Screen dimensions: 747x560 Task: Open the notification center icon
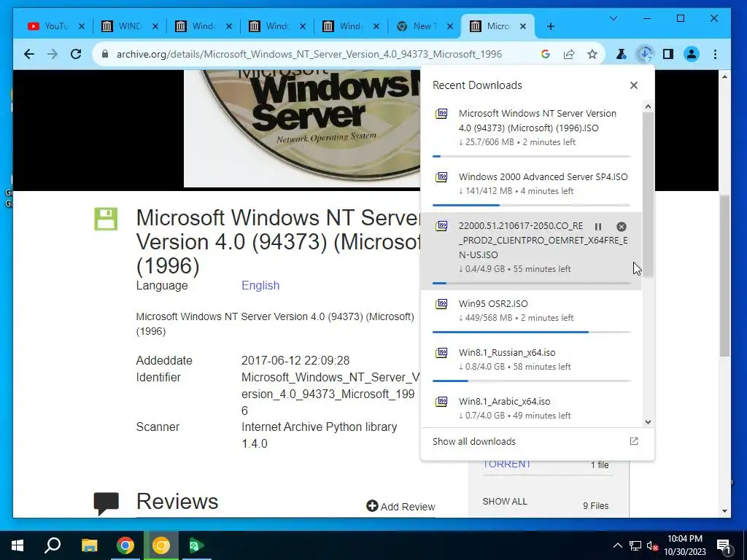[724, 545]
